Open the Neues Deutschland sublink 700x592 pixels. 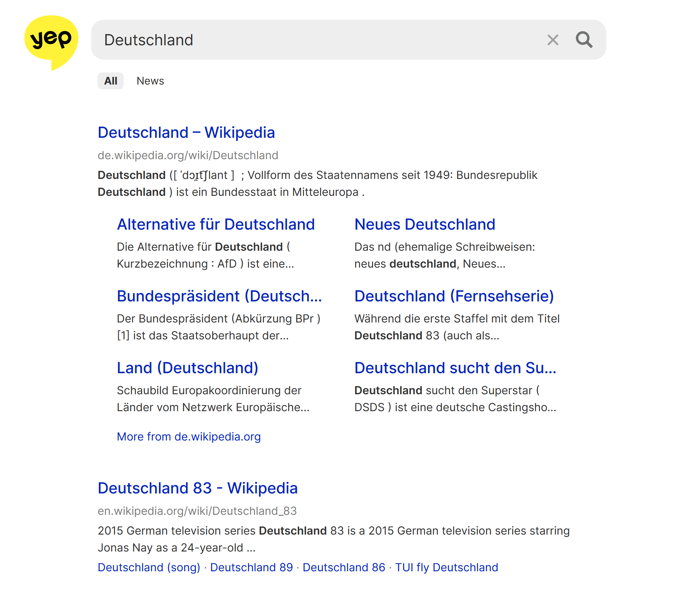click(x=424, y=224)
